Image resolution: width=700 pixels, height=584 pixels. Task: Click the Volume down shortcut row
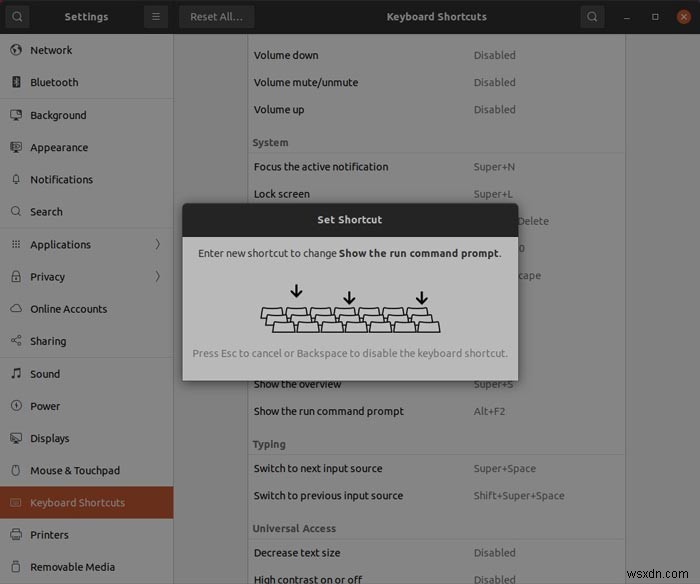pyautogui.click(x=437, y=55)
